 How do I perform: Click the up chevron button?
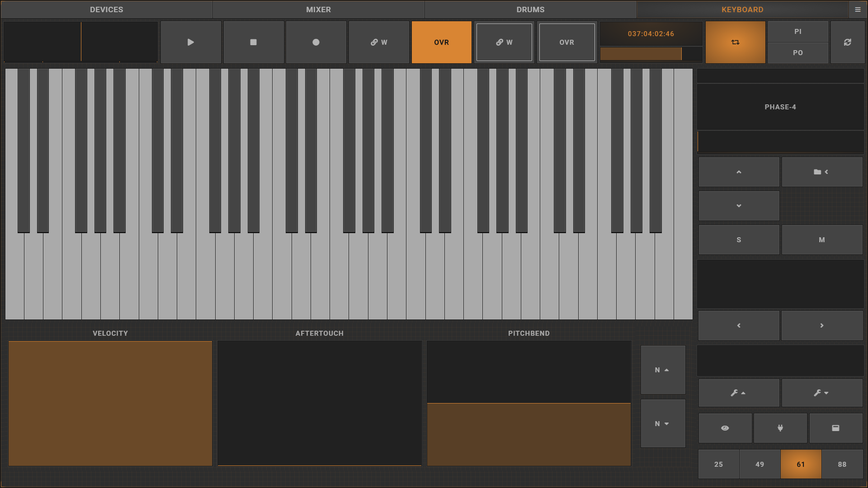pyautogui.click(x=739, y=172)
